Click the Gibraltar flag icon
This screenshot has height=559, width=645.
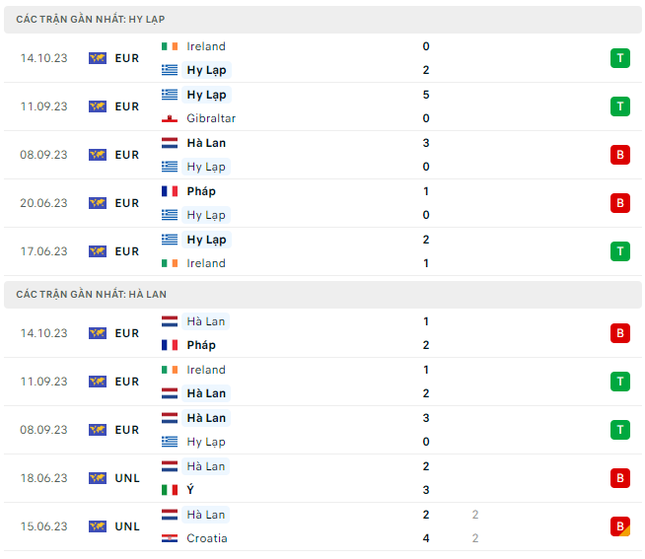tap(169, 118)
